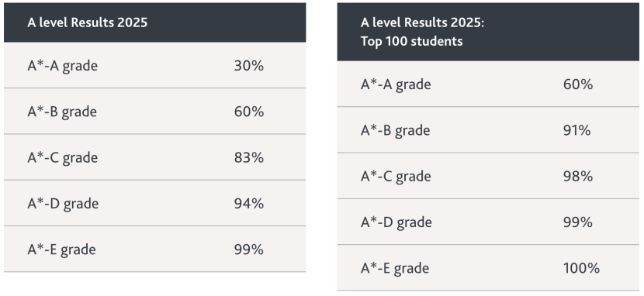Click the 'A level Results 2025: Top 100 students' header
This screenshot has width=644, height=296.
click(x=488, y=32)
